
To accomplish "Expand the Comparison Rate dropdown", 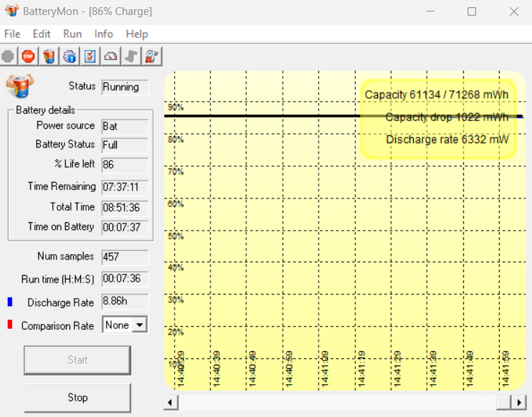I will coord(140,325).
